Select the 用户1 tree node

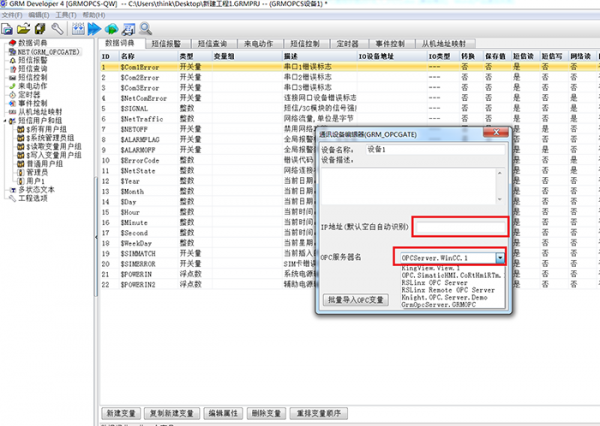[x=35, y=181]
